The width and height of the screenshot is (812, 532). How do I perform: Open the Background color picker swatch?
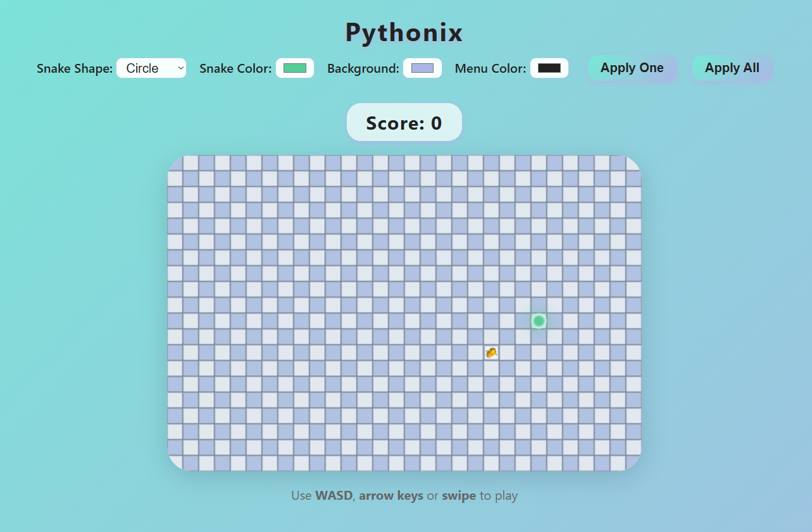(x=422, y=68)
